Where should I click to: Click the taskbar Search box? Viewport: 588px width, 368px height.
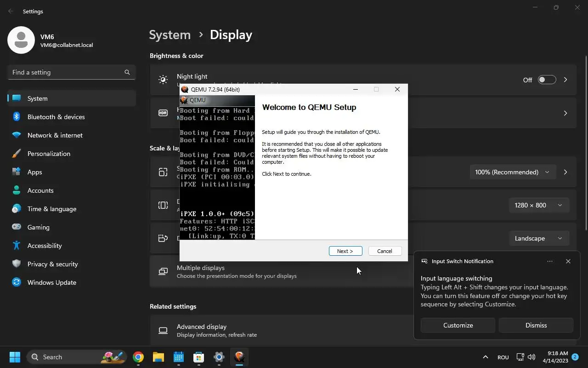tap(77, 357)
